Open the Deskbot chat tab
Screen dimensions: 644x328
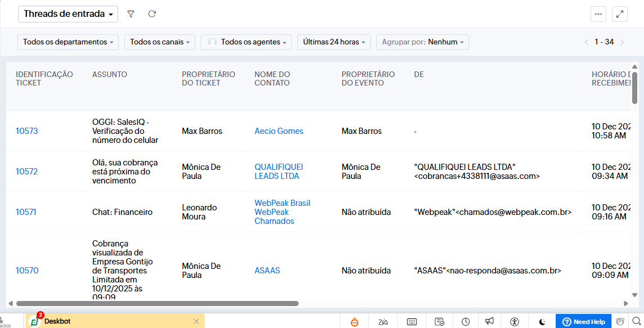57,321
